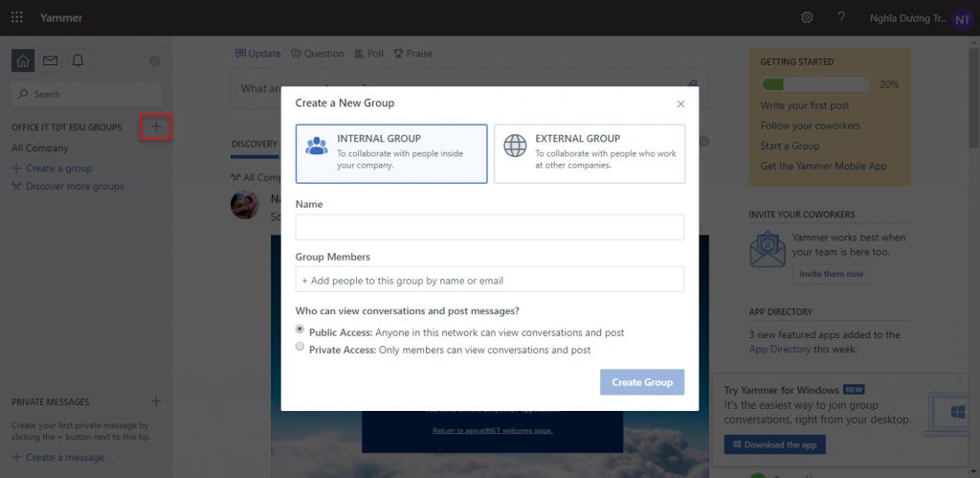Select the Public Access radio button
This screenshot has width=980, height=478.
300,330
